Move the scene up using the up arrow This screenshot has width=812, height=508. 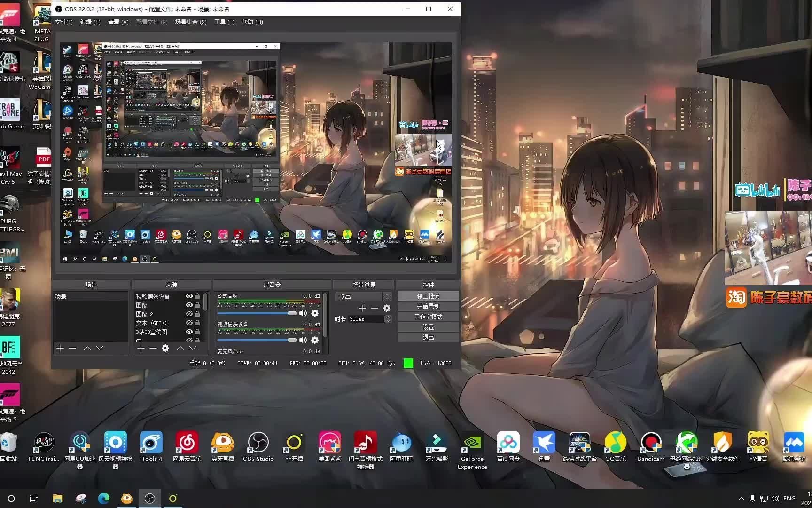tap(87, 348)
